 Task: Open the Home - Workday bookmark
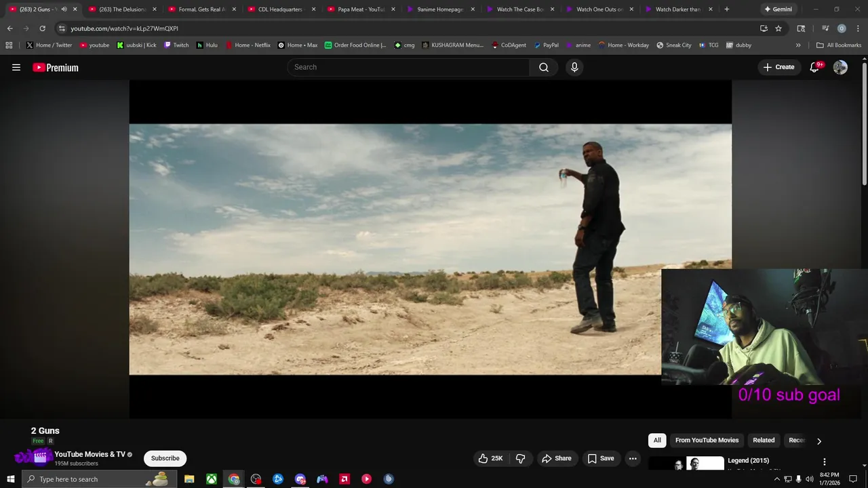click(x=623, y=45)
